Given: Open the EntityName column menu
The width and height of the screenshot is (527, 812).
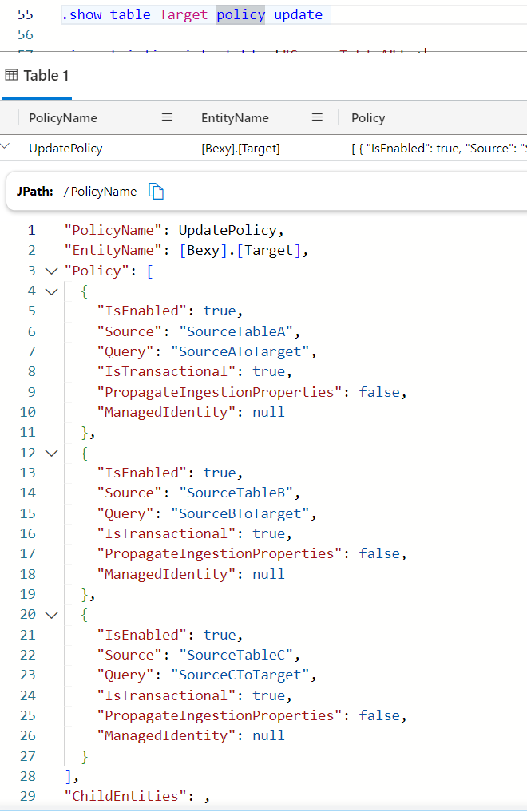Looking at the screenshot, I should [317, 117].
